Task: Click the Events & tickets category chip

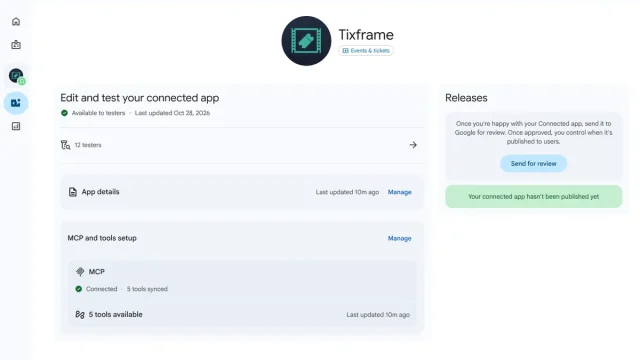Action: (x=366, y=51)
